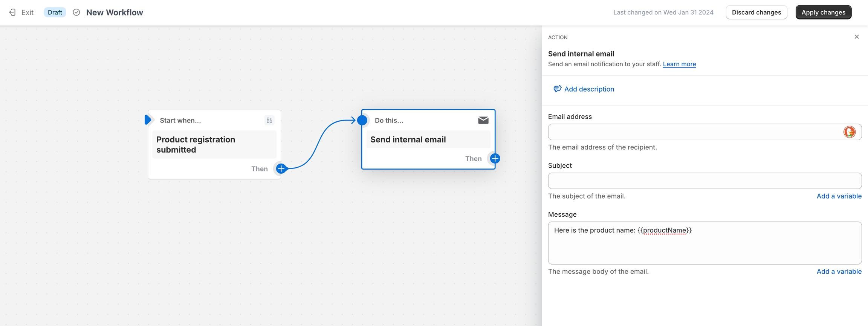
Task: Click the Apply changes button
Action: [x=823, y=12]
